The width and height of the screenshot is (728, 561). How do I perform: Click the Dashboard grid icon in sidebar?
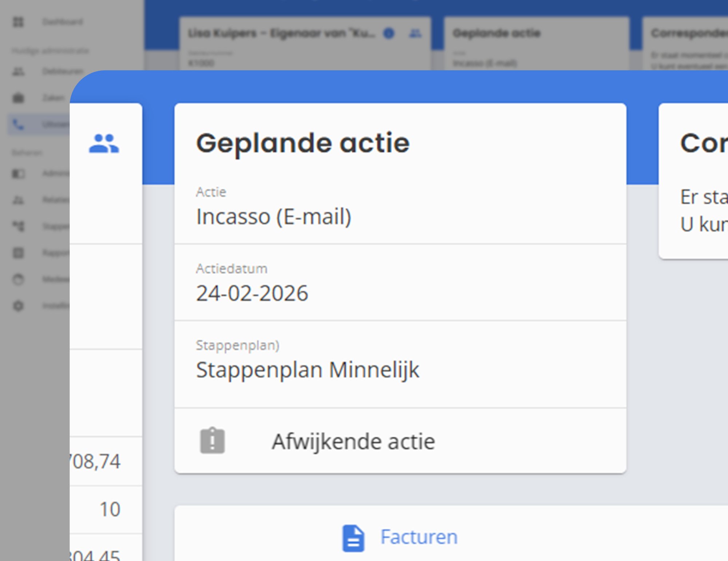pyautogui.click(x=19, y=22)
